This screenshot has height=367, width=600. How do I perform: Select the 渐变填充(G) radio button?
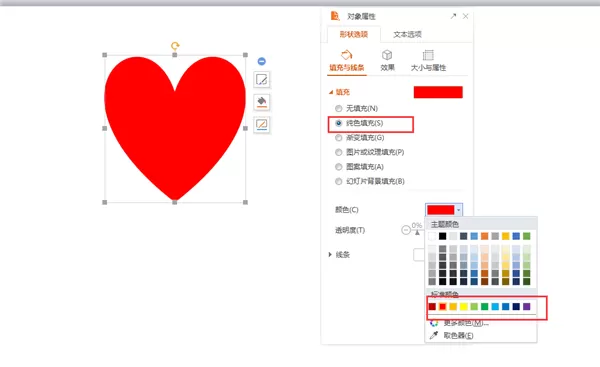coord(339,138)
